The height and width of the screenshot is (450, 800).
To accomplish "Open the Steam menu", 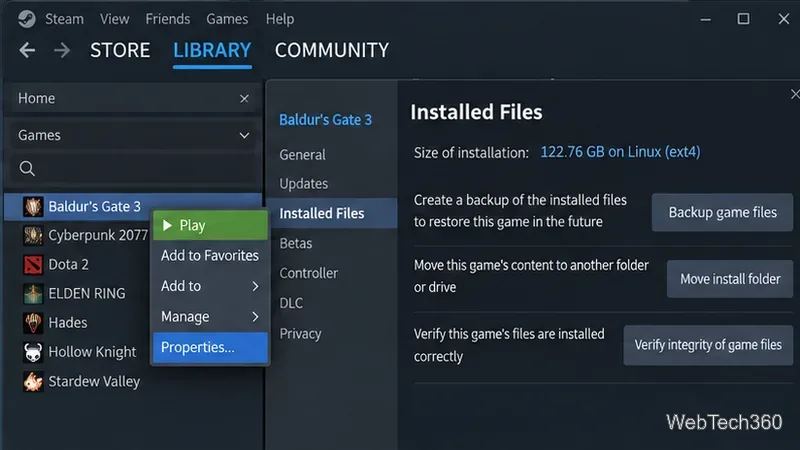I will [x=64, y=19].
